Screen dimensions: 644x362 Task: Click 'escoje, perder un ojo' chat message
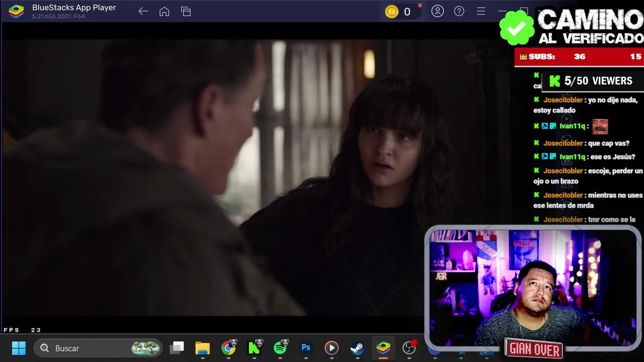[x=588, y=176]
